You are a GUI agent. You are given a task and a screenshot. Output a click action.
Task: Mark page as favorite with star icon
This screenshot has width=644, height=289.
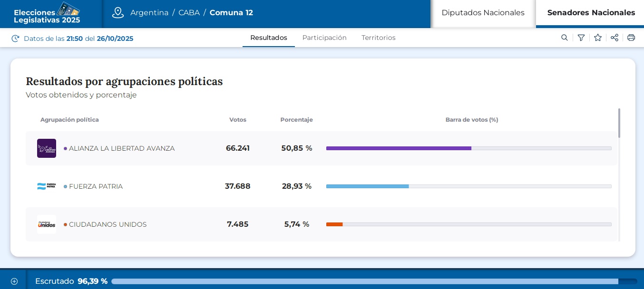coord(598,38)
